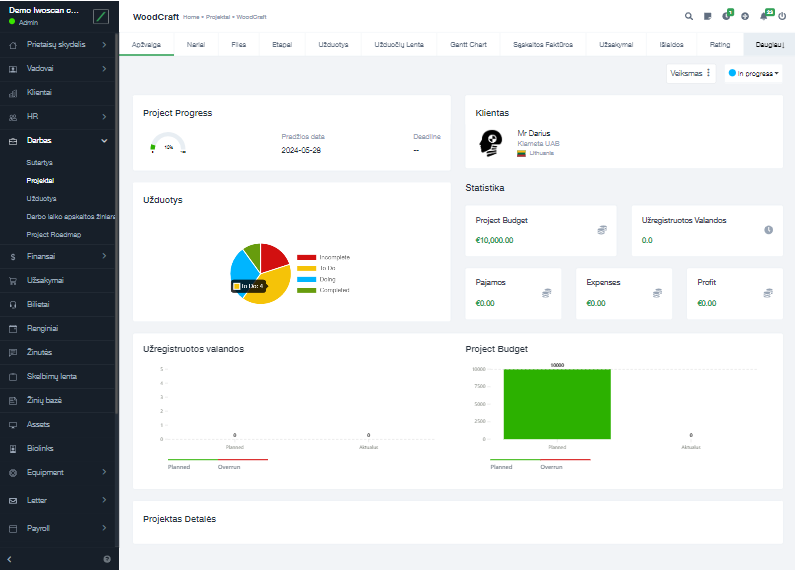Open the In progress status dropdown
Image resolution: width=795 pixels, height=570 pixels.
[753, 73]
